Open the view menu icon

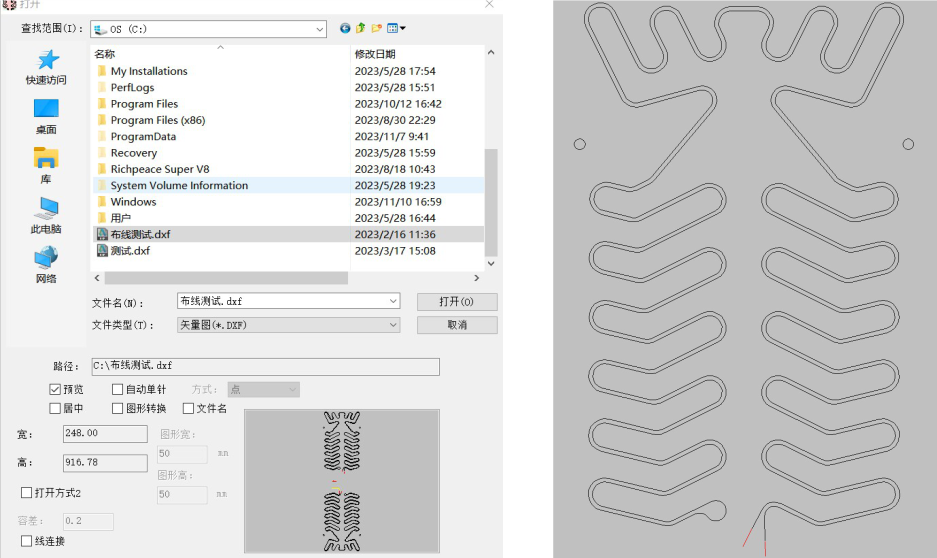tap(396, 28)
